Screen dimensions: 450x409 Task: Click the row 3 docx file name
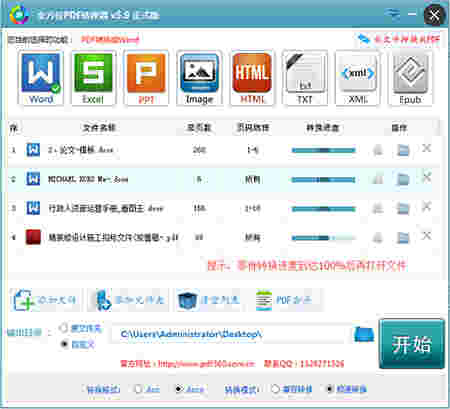point(106,209)
